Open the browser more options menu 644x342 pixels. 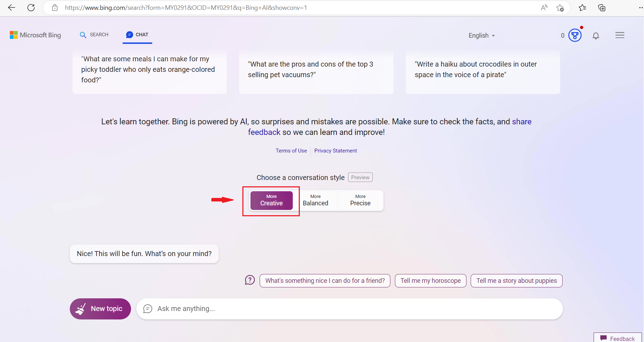click(x=641, y=7)
